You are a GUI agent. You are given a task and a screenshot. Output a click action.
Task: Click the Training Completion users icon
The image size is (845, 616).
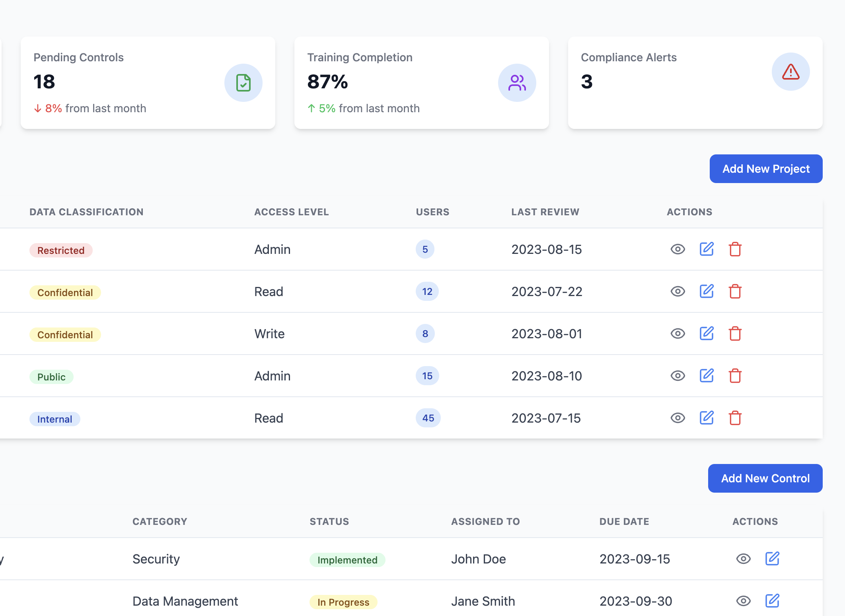[x=517, y=83]
